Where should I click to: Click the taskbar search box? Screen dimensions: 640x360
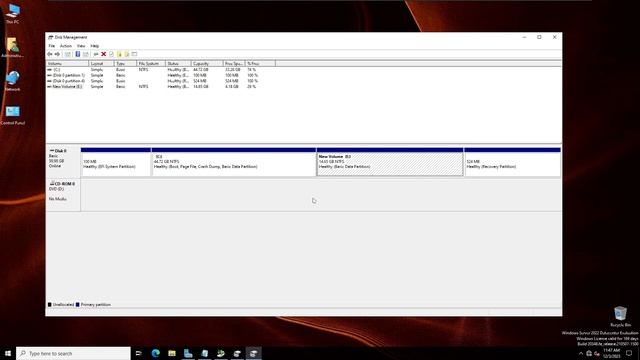click(x=73, y=353)
